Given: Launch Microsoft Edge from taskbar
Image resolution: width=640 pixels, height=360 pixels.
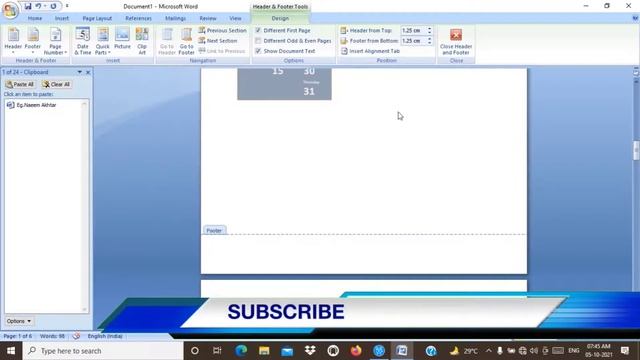Looking at the screenshot, I should point(241,351).
